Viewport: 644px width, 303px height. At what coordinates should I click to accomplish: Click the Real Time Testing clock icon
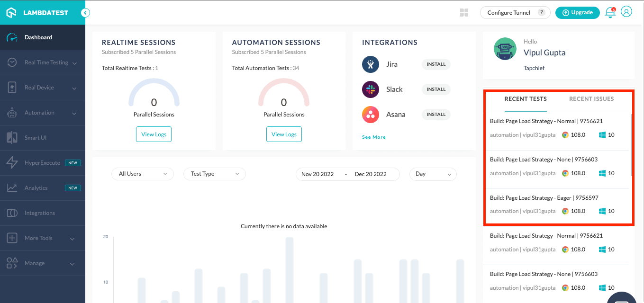(x=12, y=62)
